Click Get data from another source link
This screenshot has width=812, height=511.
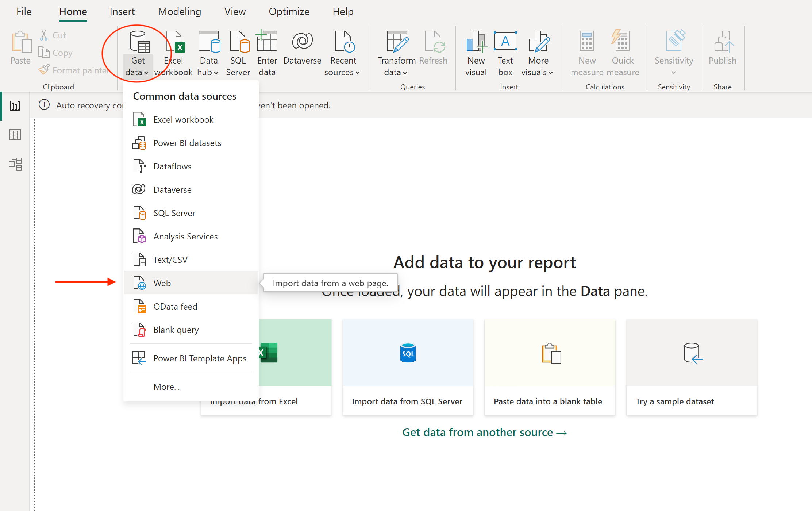tap(484, 432)
